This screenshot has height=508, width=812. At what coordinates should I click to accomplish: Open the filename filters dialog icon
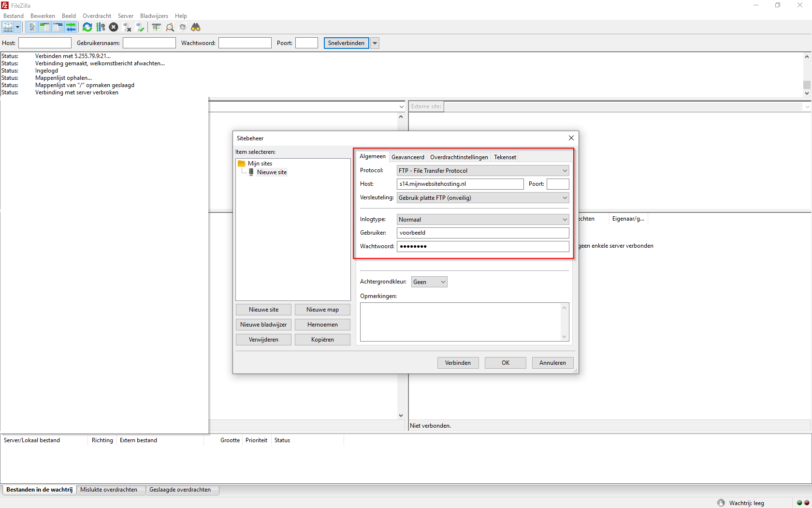(156, 27)
